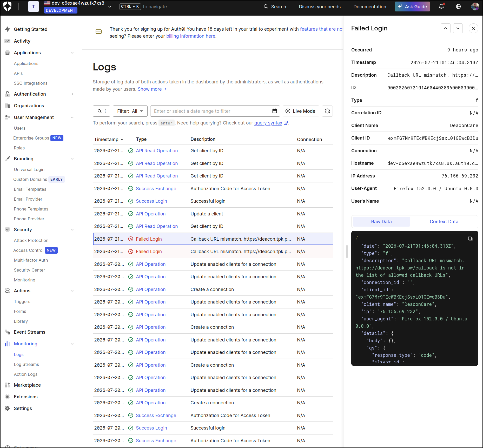Viewport: 483px width, 448px height.
Task: Click the Auth0 shield logo
Action: (8, 6)
